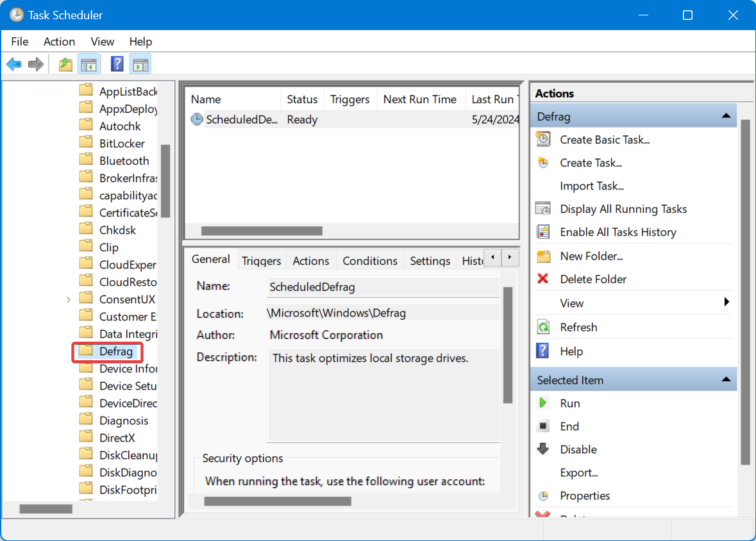The height and width of the screenshot is (541, 756).
Task: Sort by the Next Run Time column header
Action: click(x=419, y=99)
